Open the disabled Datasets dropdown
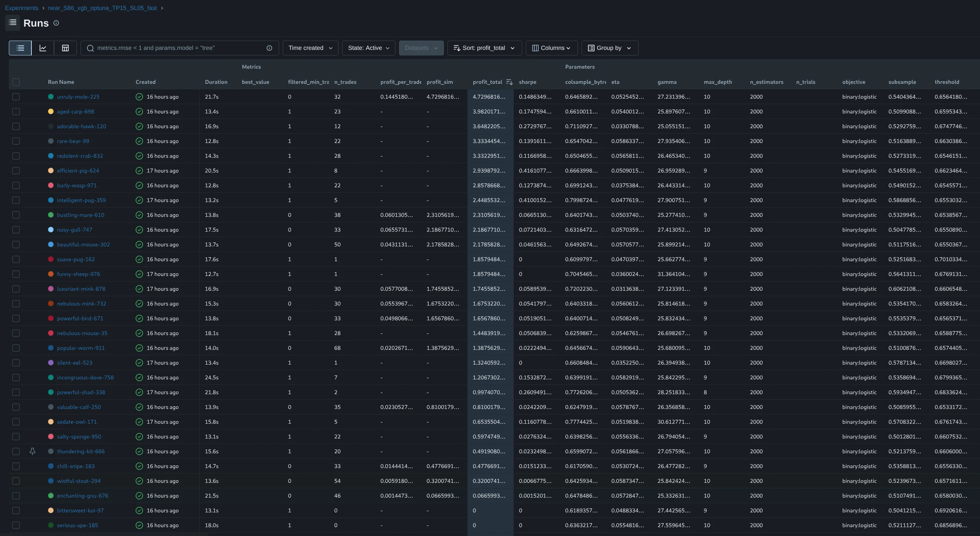980x536 pixels. [421, 48]
